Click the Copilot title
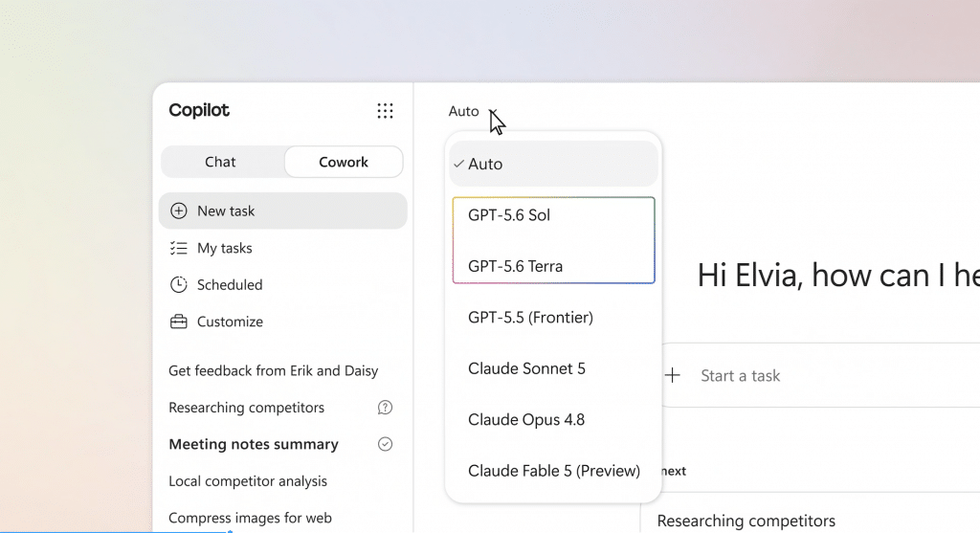Image resolution: width=980 pixels, height=533 pixels. [x=199, y=111]
